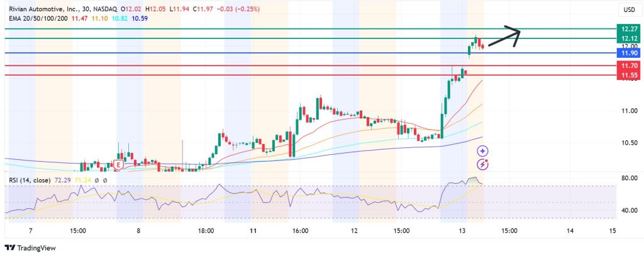The width and height of the screenshot is (644, 253).
Task: Click the 40.00 RSI axis label
Action: click(x=629, y=210)
